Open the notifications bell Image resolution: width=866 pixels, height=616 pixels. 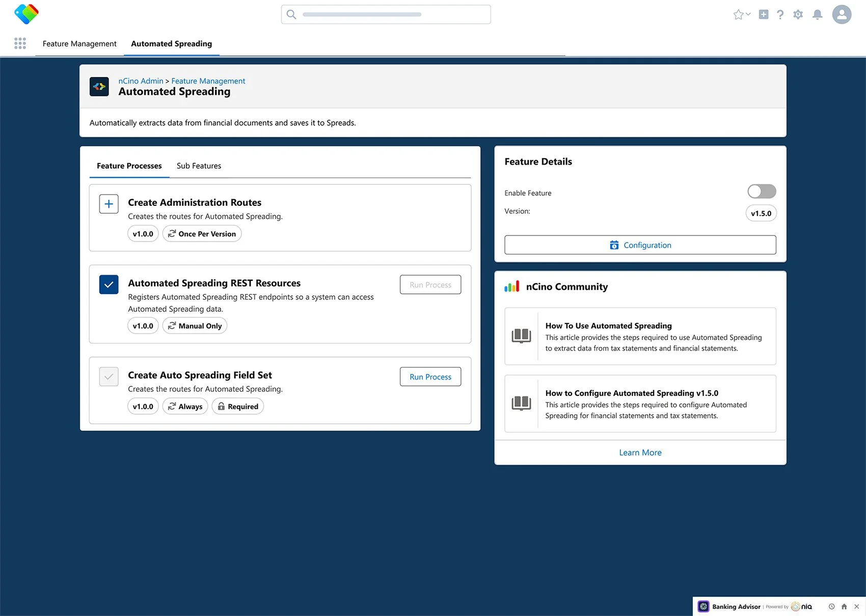[818, 14]
